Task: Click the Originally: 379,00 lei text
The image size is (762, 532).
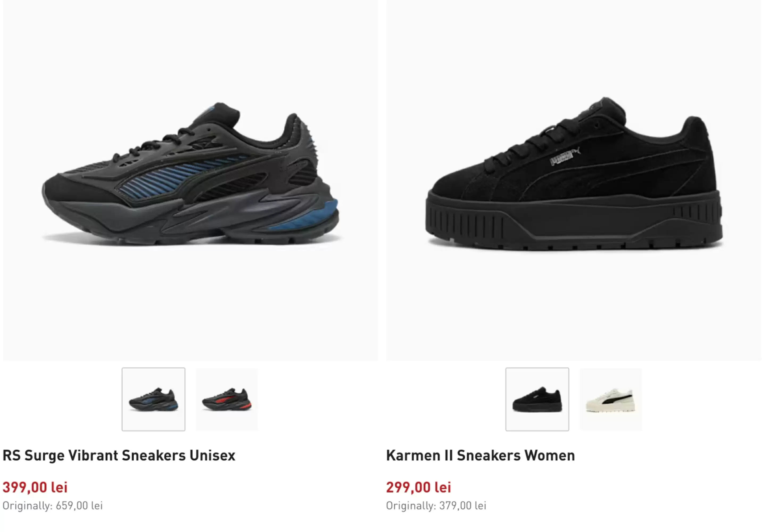Action: pyautogui.click(x=436, y=505)
